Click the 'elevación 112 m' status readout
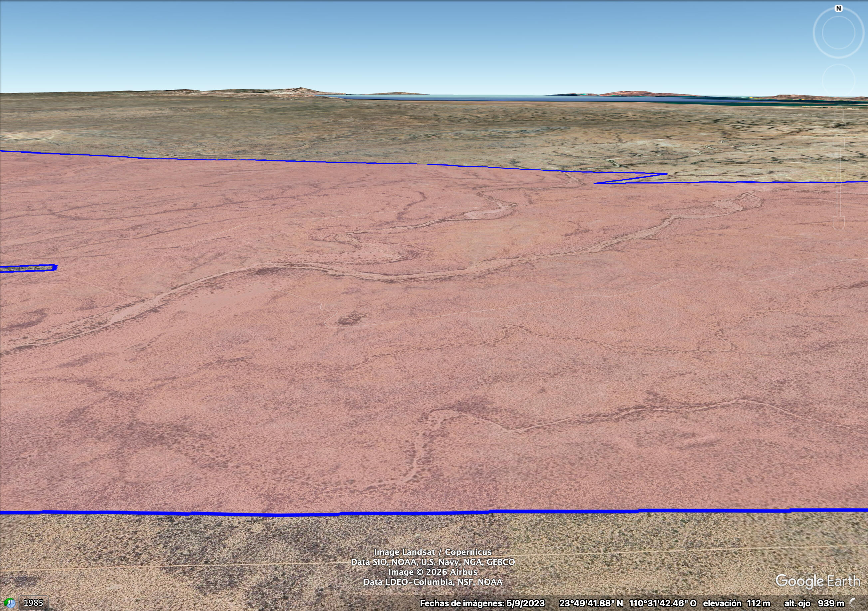The width and height of the screenshot is (868, 611). coord(736,603)
